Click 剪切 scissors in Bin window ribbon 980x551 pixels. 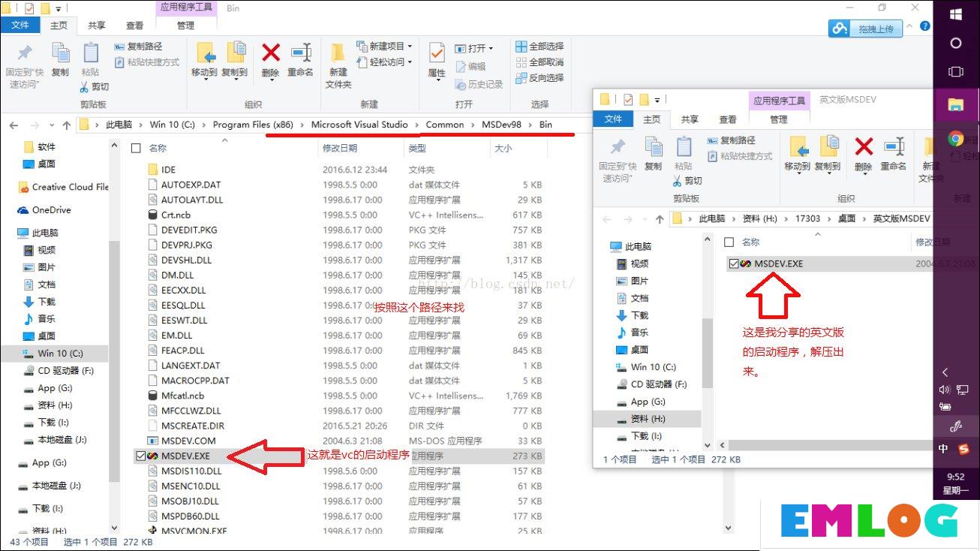point(95,86)
